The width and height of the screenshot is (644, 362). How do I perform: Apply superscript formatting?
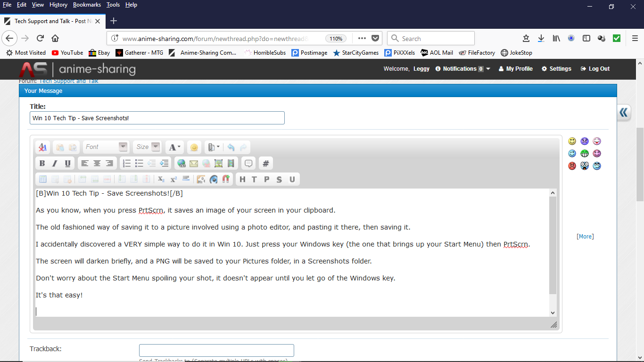pyautogui.click(x=173, y=179)
